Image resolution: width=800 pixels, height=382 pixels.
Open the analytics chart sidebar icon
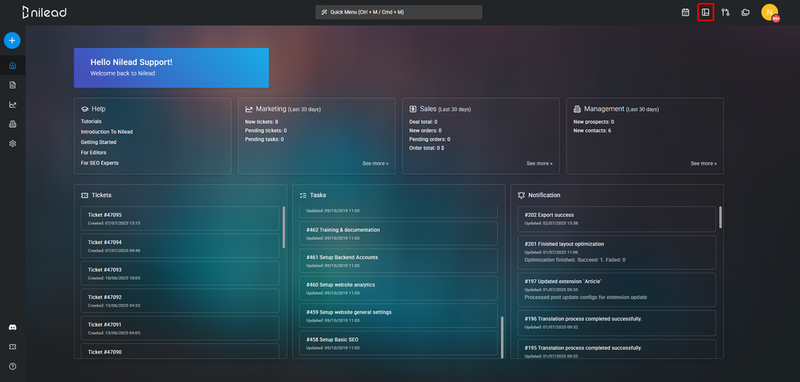12,105
